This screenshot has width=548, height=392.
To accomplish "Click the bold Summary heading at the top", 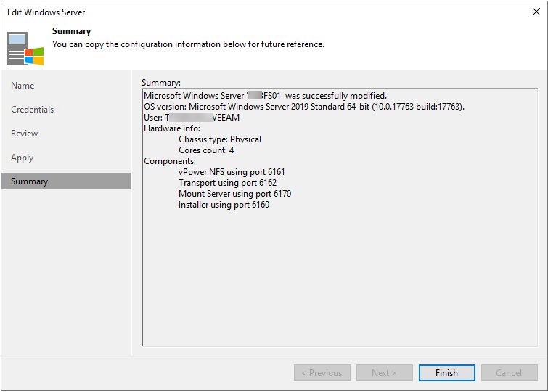I will (x=71, y=31).
